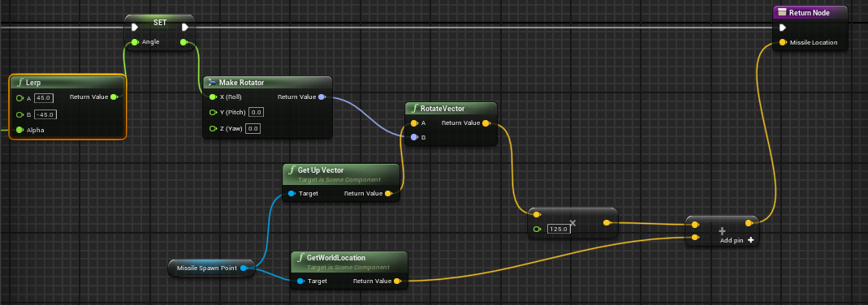Click the multiply node vector input pin
The width and height of the screenshot is (868, 305).
tap(537, 214)
